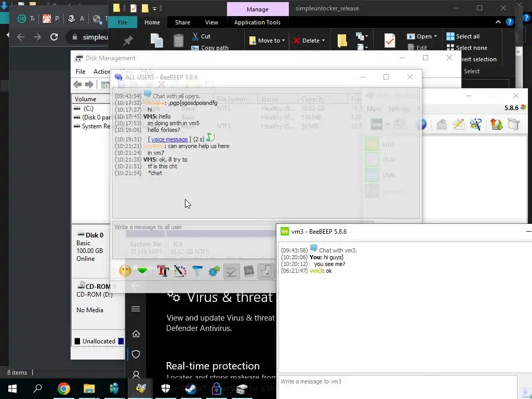Click the pencil envelope icon in the BeeBEEP toolbar
The height and width of the screenshot is (399, 532).
pyautogui.click(x=458, y=124)
